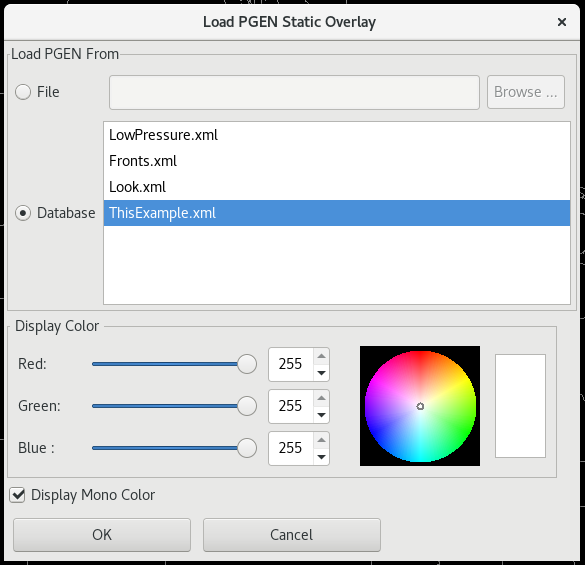The image size is (585, 565).
Task: Click the Blue slider handle
Action: point(247,448)
